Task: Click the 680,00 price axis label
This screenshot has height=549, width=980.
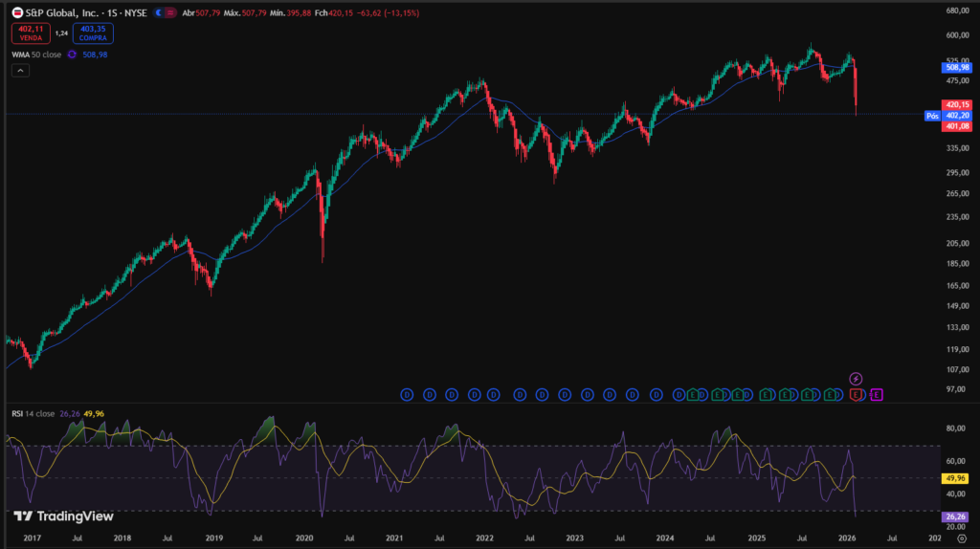Action: (957, 11)
